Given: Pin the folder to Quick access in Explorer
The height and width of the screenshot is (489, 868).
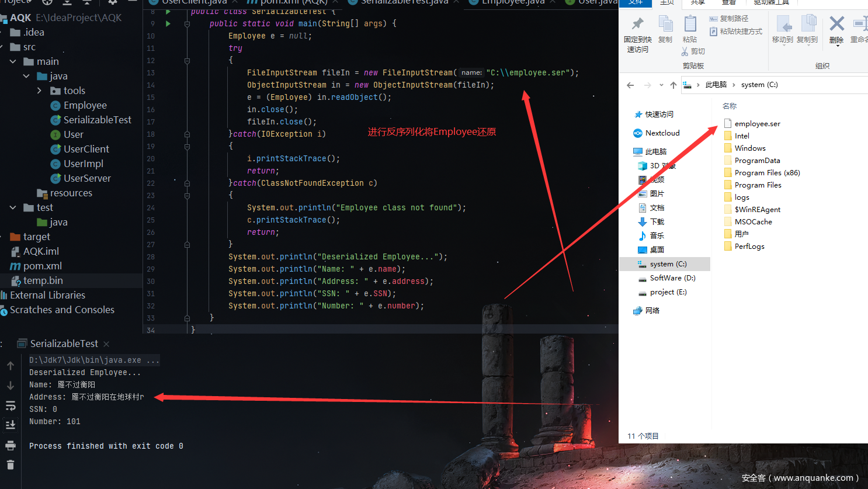Looking at the screenshot, I should coord(638,34).
